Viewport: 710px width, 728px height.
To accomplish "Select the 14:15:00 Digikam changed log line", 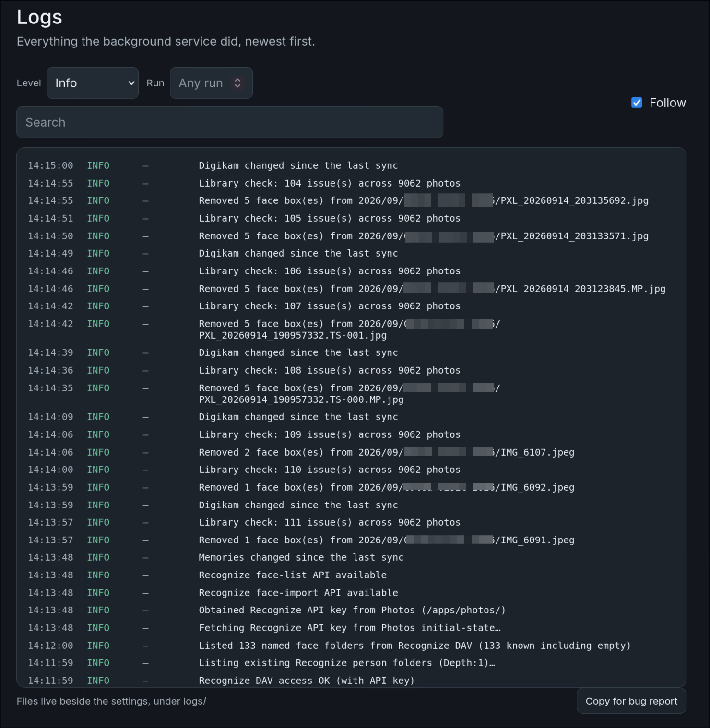I will (x=351, y=165).
